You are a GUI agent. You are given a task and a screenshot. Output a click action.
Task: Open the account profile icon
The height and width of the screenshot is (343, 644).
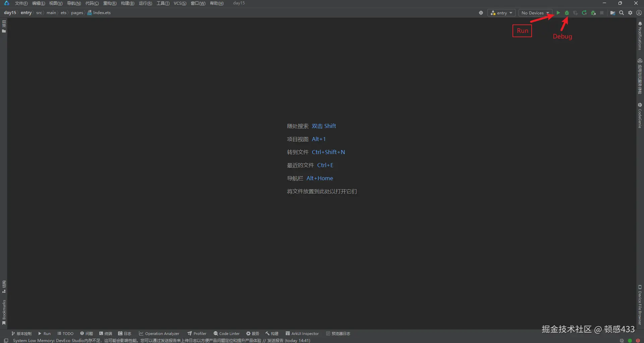pos(639,13)
